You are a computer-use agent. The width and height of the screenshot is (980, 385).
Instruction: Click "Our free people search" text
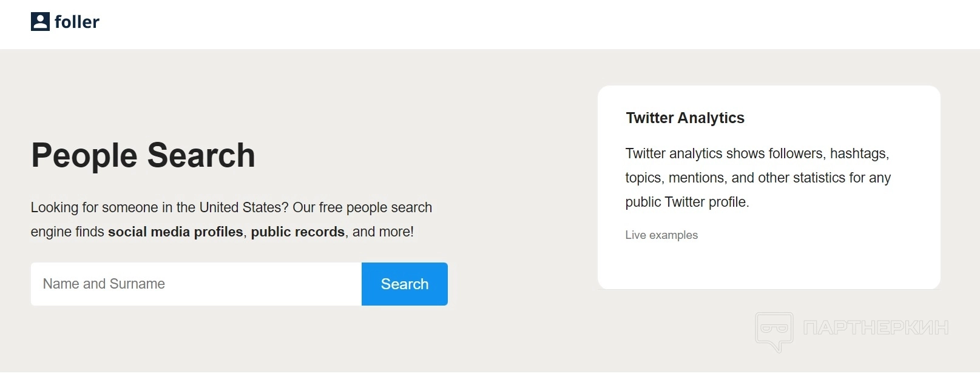tap(362, 207)
